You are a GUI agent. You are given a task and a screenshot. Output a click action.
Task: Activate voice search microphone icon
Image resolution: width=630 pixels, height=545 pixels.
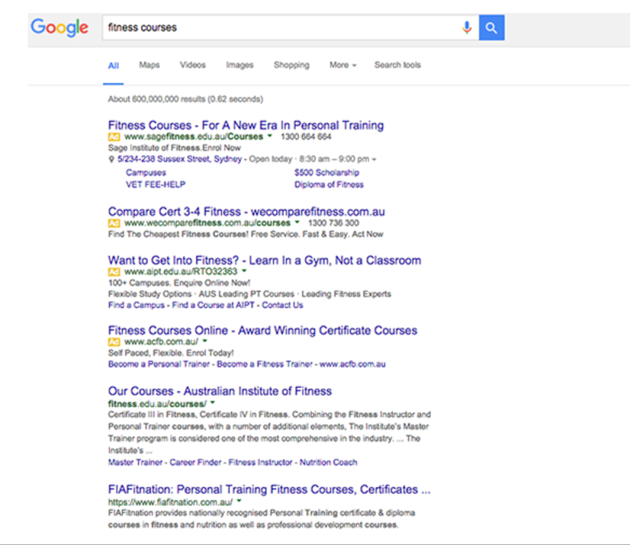point(466,27)
